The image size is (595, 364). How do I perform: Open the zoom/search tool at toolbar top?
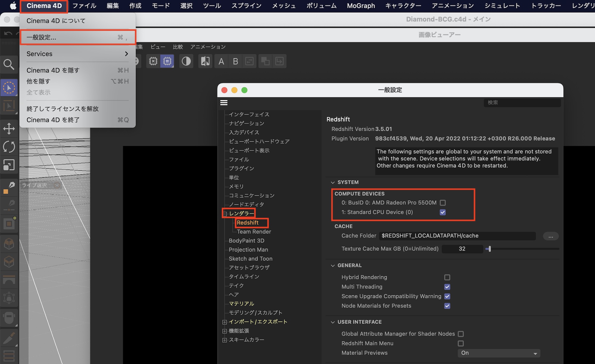pos(9,64)
